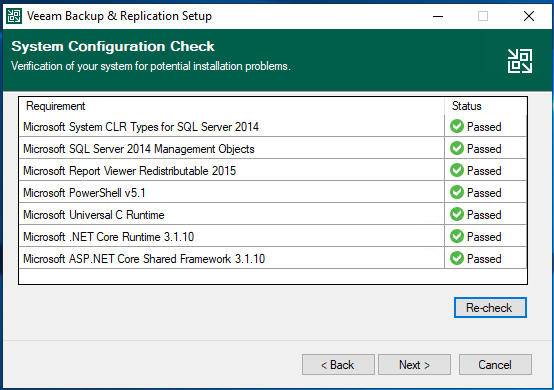Proceed with the Next button

(414, 365)
